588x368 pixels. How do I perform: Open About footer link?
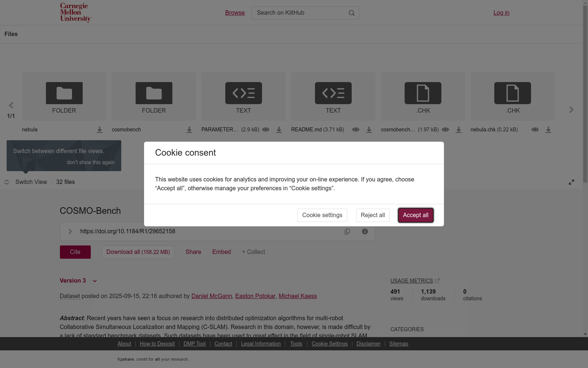tap(124, 344)
